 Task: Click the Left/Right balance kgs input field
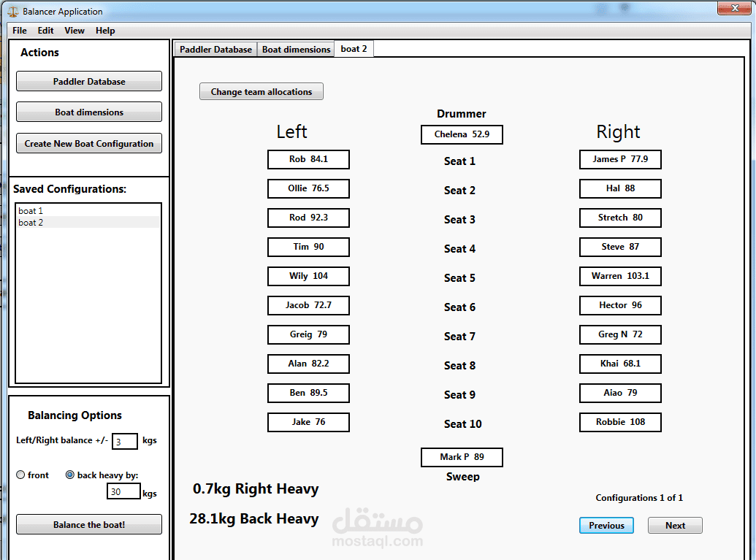pos(124,441)
